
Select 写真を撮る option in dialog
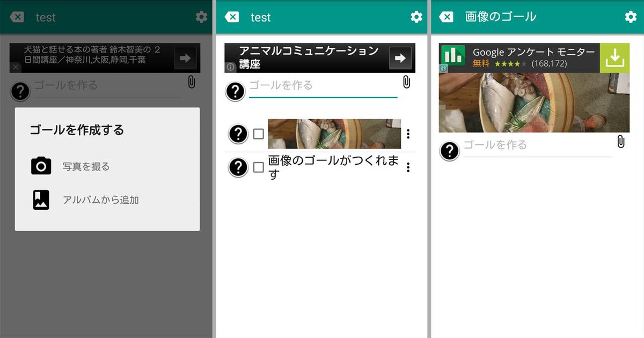coord(107,166)
